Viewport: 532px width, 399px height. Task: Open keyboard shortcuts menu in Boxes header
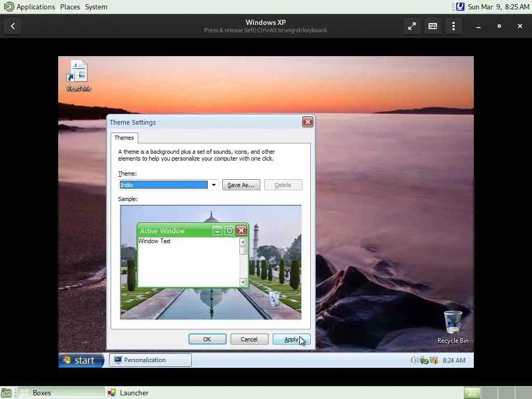pos(433,26)
